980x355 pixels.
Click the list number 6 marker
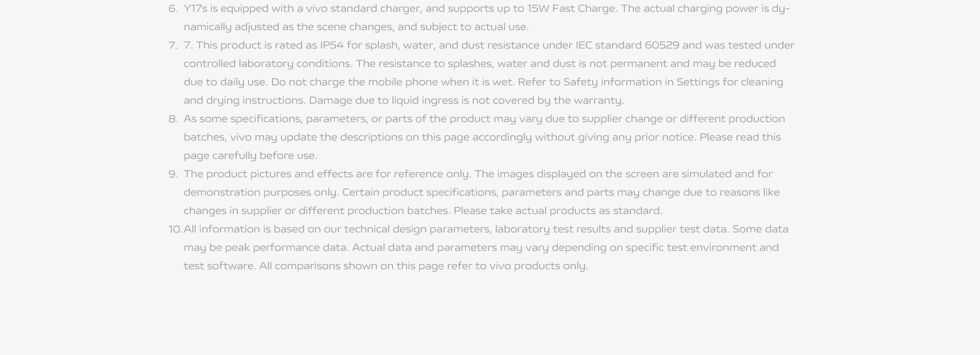(173, 9)
